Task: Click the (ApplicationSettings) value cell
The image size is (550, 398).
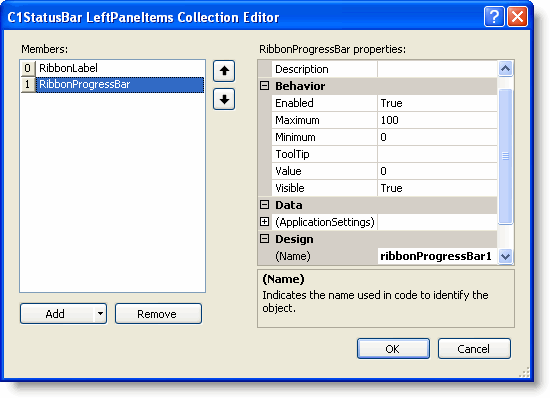Action: tap(437, 222)
